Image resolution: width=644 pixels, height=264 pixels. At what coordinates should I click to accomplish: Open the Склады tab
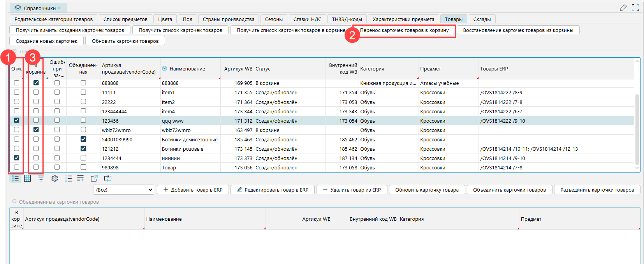(x=482, y=19)
